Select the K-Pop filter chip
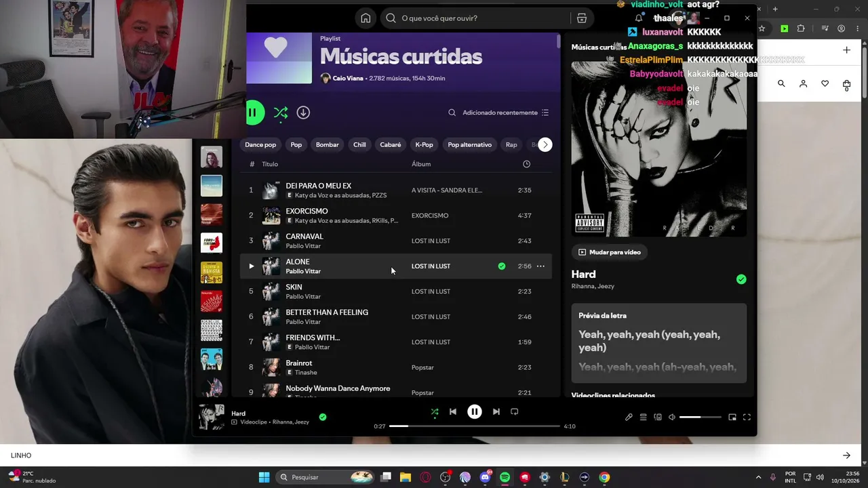This screenshot has width=868, height=488. [424, 144]
